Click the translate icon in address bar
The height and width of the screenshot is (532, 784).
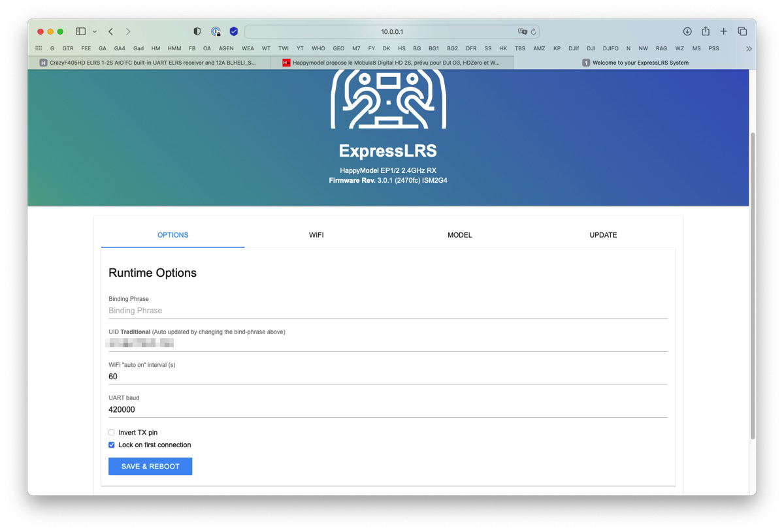tap(522, 31)
